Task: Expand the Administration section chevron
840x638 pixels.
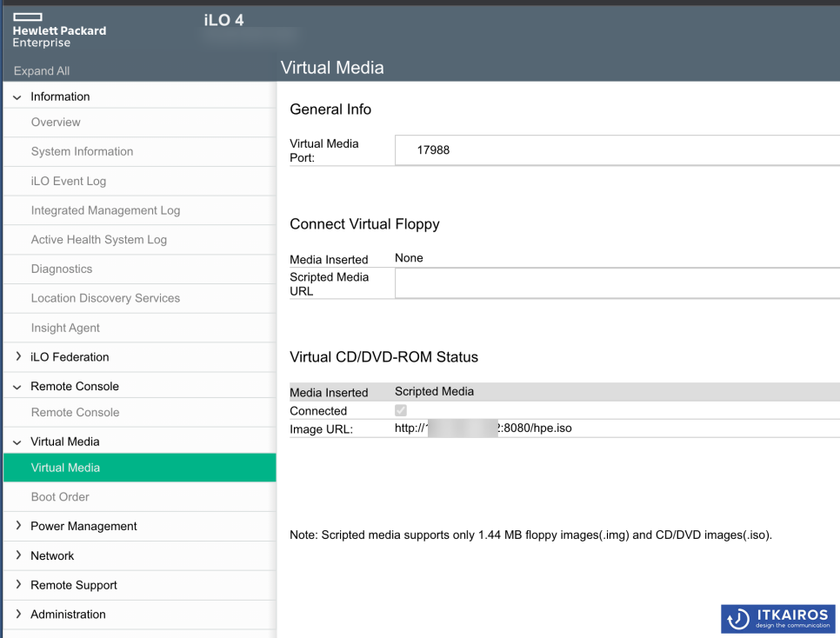Action: point(18,615)
